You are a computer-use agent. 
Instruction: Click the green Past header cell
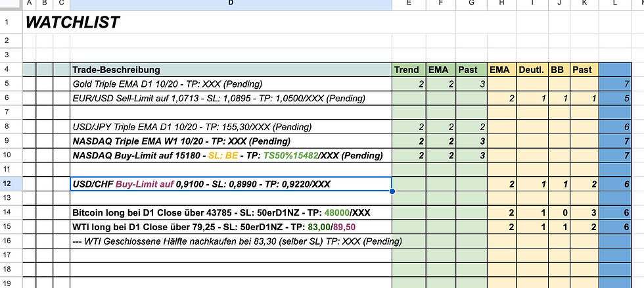click(x=472, y=70)
